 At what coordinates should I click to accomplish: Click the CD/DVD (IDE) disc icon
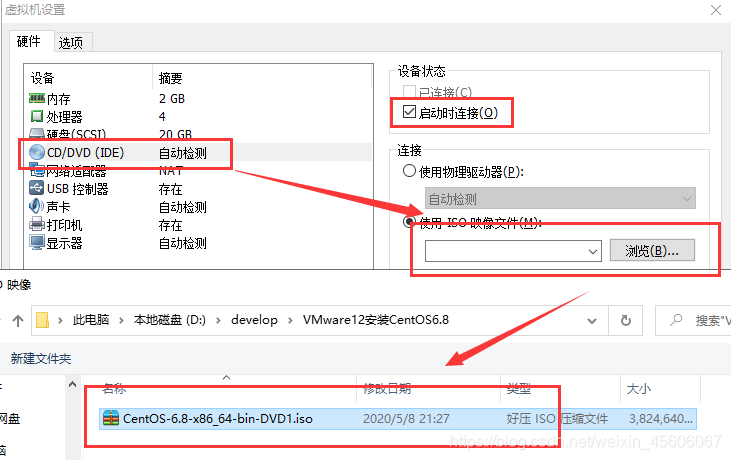click(37, 152)
